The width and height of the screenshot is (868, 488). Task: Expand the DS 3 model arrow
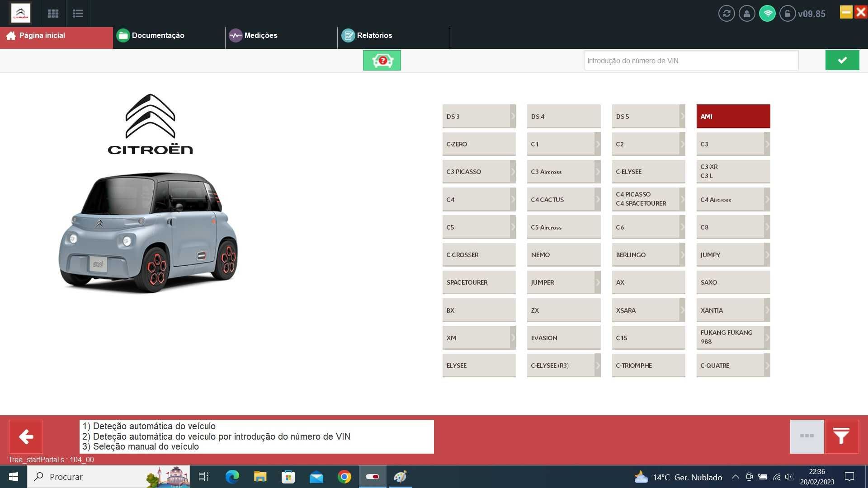point(513,116)
